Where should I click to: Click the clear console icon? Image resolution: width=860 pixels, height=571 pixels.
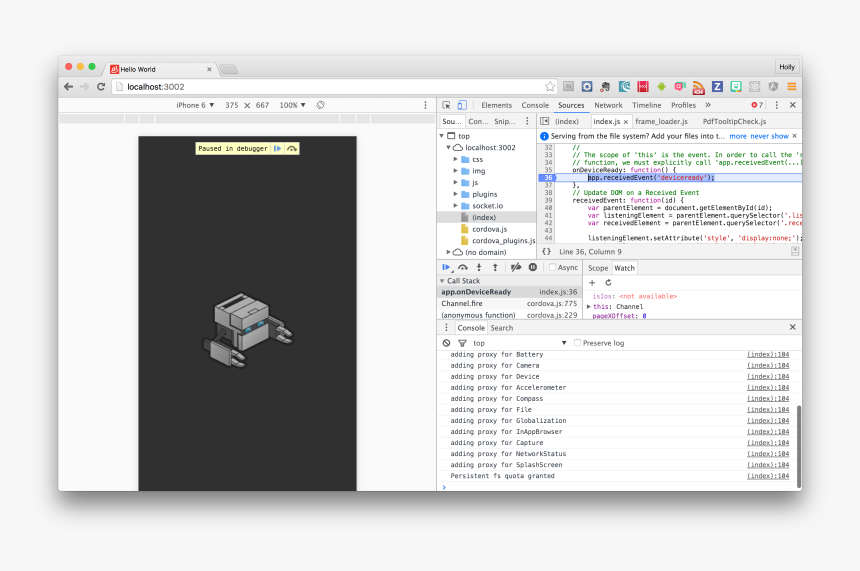click(446, 343)
